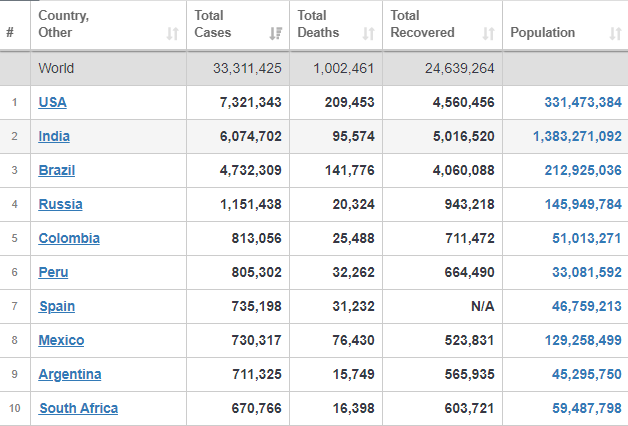The height and width of the screenshot is (426, 628).
Task: Select Russia total recovered 943,218
Action: (x=469, y=204)
